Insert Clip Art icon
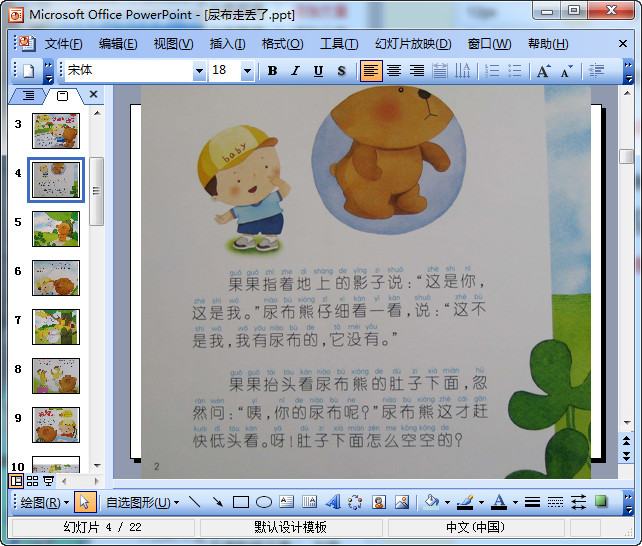The height and width of the screenshot is (546, 642). click(x=379, y=502)
